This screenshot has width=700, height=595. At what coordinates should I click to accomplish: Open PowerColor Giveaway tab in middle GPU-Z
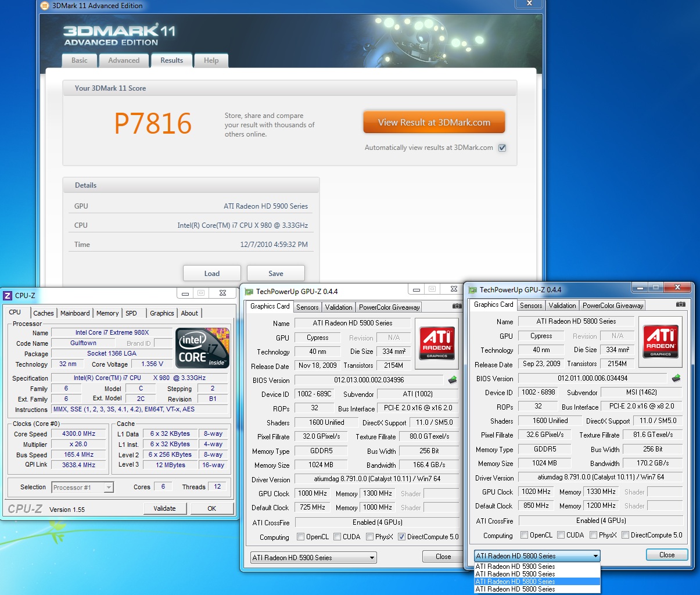pos(389,307)
